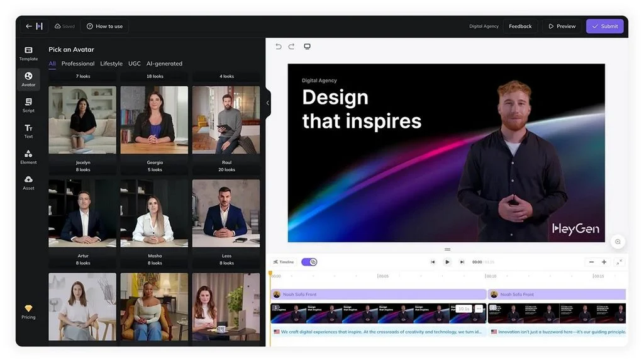Click the Saved cloud status indicator

coord(65,26)
